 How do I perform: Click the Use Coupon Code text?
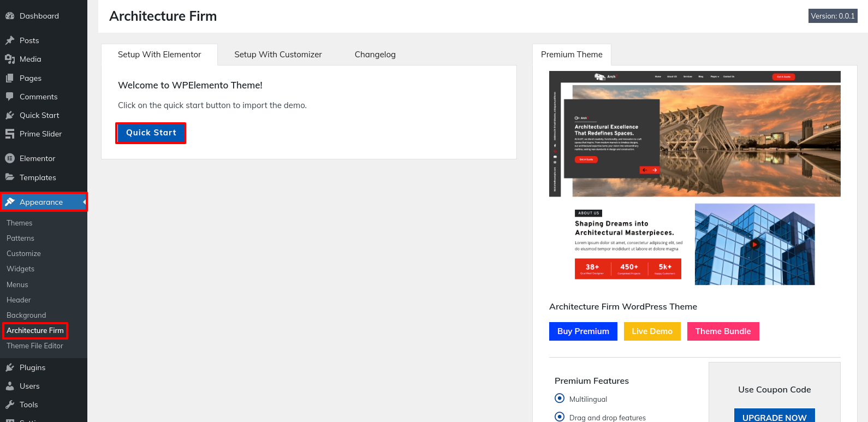[x=774, y=390]
